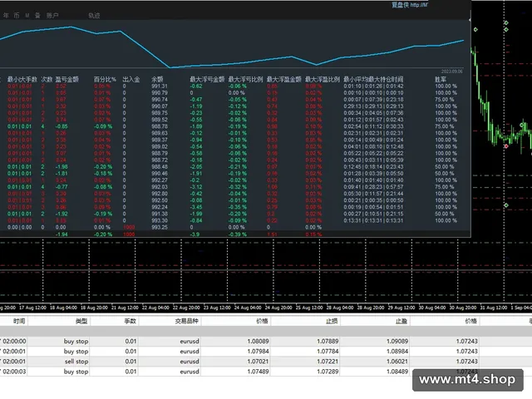Collapse the statistics panel with the edge arrow
532x399 pixels.
pyautogui.click(x=470, y=20)
